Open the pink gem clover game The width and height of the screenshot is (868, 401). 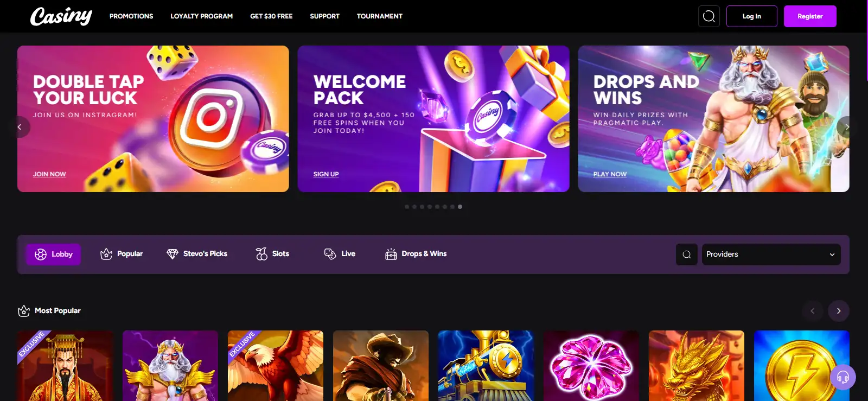tap(591, 366)
